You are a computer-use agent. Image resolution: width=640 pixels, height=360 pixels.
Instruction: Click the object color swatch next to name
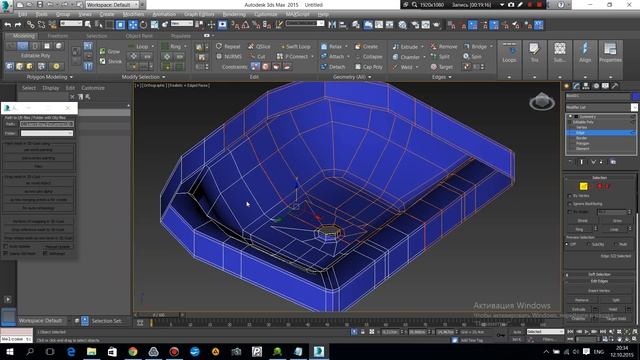tap(635, 96)
